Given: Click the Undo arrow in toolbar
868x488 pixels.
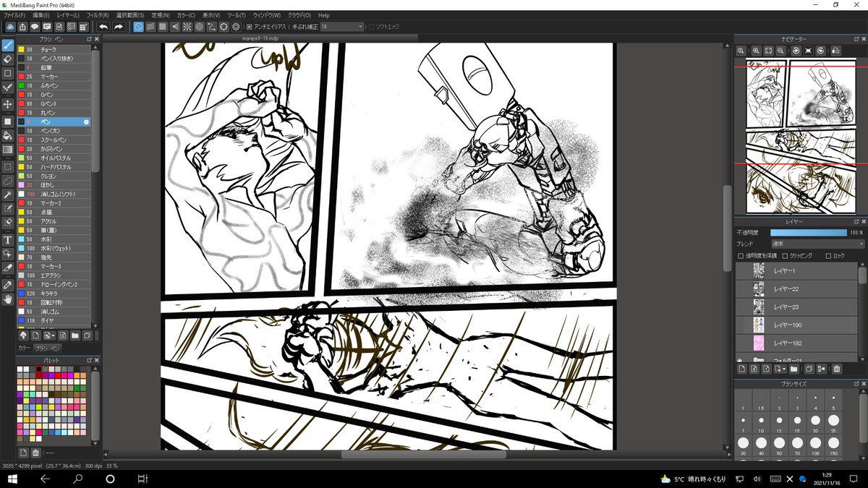Looking at the screenshot, I should click(x=103, y=27).
